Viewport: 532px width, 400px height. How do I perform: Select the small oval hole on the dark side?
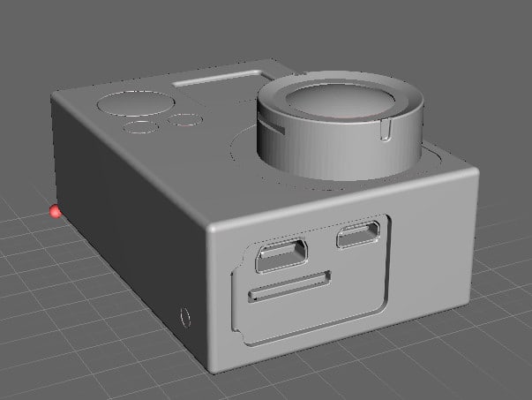pyautogui.click(x=185, y=317)
